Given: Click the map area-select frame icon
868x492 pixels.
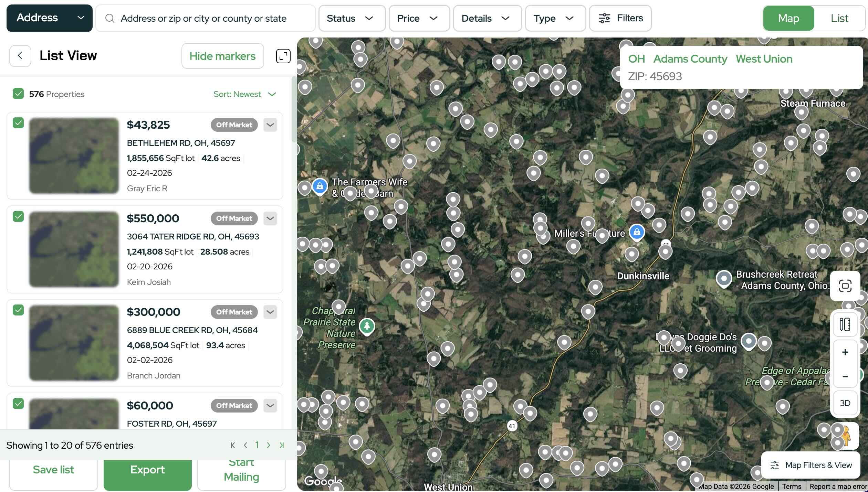Looking at the screenshot, I should coord(845,286).
